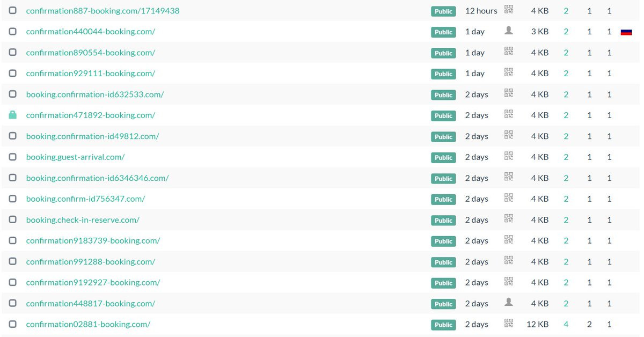Check the confirmation929111-booking.com row box

coord(13,73)
